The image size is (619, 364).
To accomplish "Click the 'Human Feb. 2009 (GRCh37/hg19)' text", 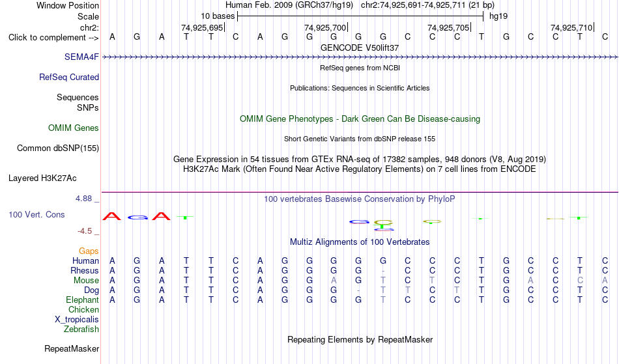I will (x=289, y=5).
